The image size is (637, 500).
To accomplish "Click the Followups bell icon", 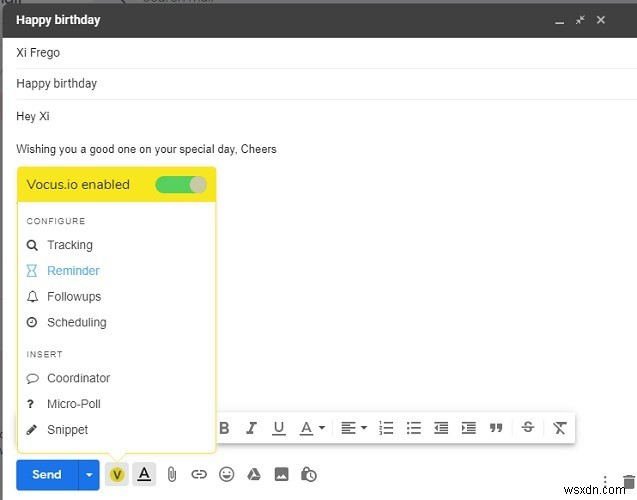I will point(32,297).
